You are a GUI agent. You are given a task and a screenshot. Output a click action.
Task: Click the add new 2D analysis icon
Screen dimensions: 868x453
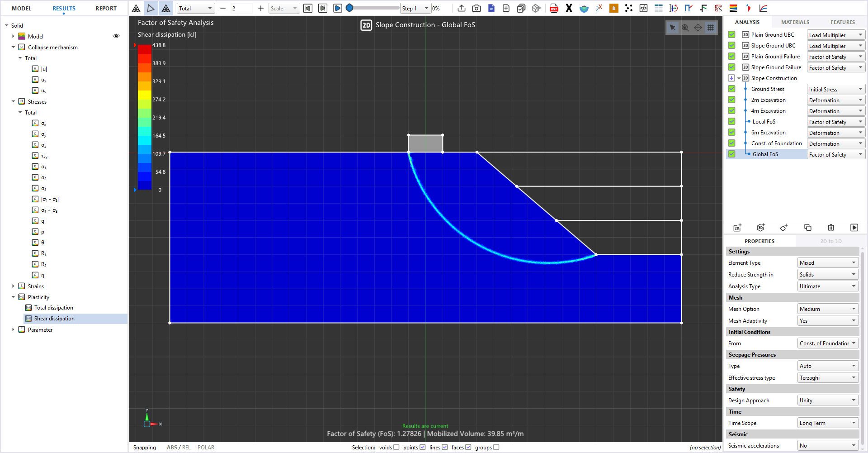737,228
